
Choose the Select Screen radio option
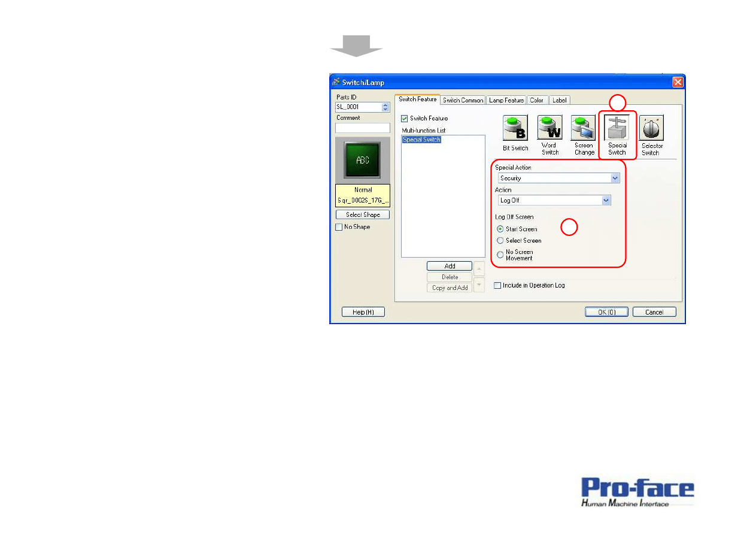pyautogui.click(x=500, y=240)
